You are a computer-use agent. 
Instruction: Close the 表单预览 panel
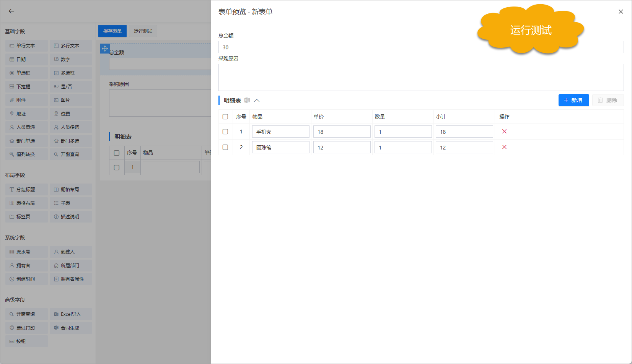(x=621, y=11)
